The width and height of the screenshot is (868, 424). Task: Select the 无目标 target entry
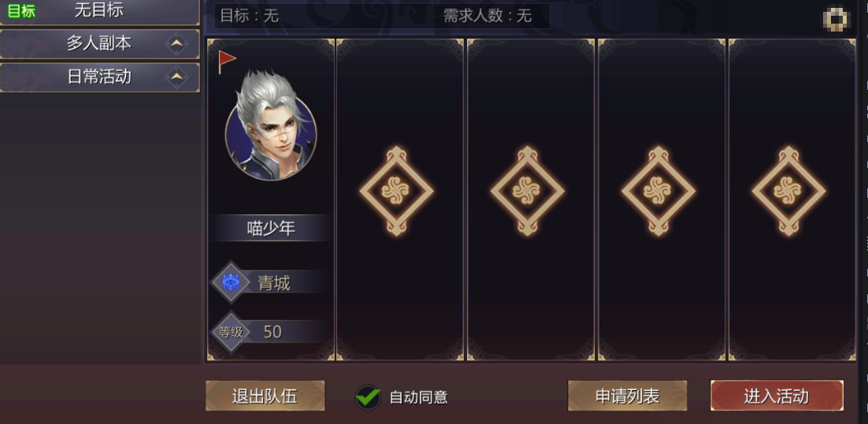pyautogui.click(x=100, y=11)
